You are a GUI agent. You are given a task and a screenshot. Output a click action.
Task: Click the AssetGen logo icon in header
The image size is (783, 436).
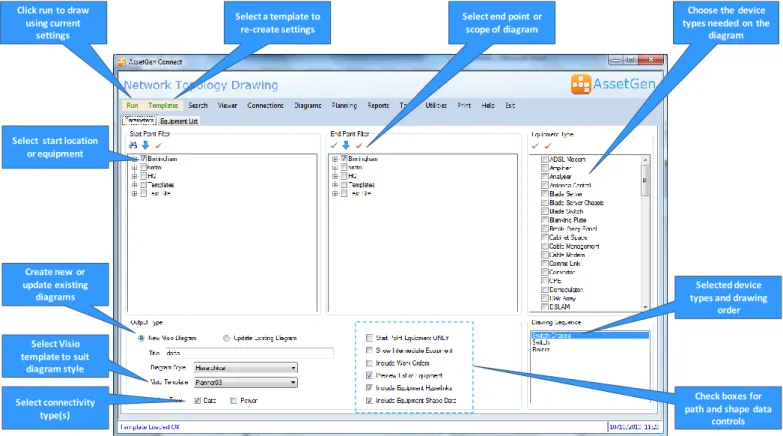tap(581, 84)
